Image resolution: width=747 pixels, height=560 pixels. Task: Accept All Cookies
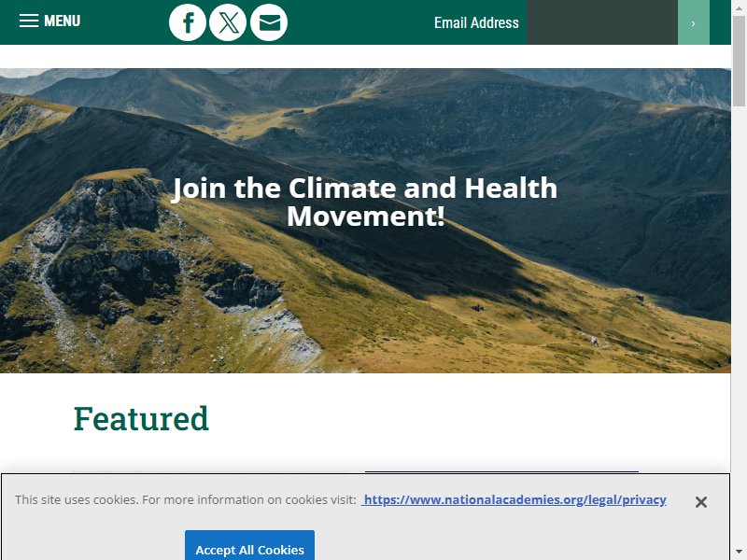tap(249, 546)
